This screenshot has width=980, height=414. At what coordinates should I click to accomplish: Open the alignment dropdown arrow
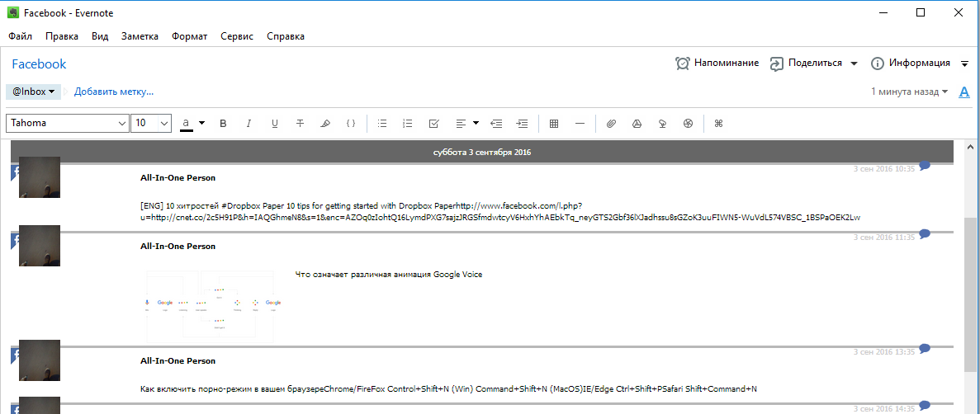[476, 123]
